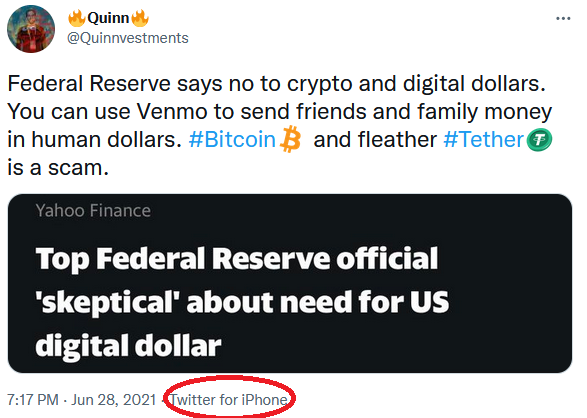This screenshot has height=418, width=587.
Task: Open the Top Federal Reserve official headline
Action: (237, 259)
